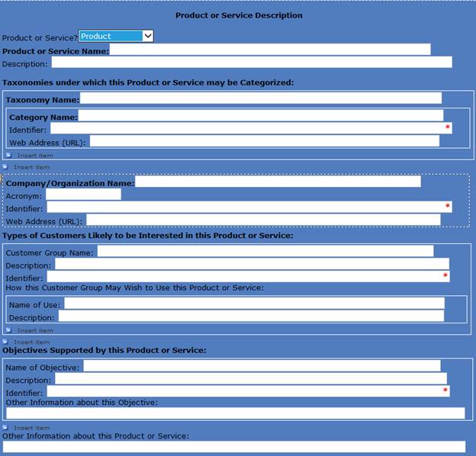Click the Customer Group Name field
The image size is (476, 456).
(265, 251)
